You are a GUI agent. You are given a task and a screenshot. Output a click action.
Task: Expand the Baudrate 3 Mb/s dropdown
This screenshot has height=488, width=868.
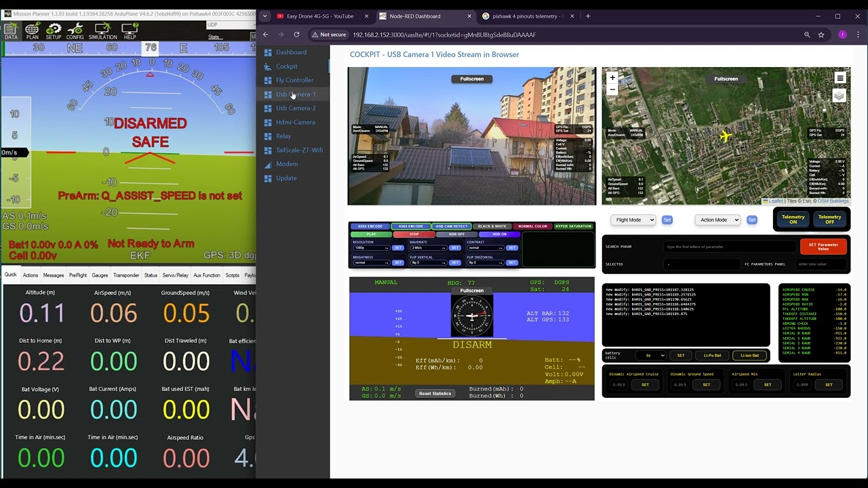[428, 248]
